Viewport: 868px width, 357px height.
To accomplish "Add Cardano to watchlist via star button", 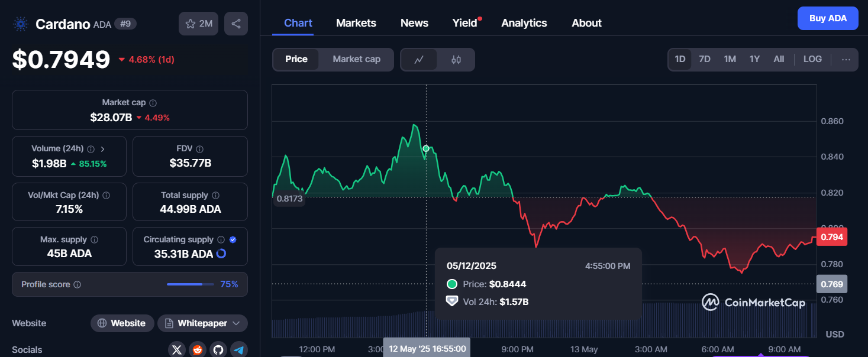I will coord(198,24).
